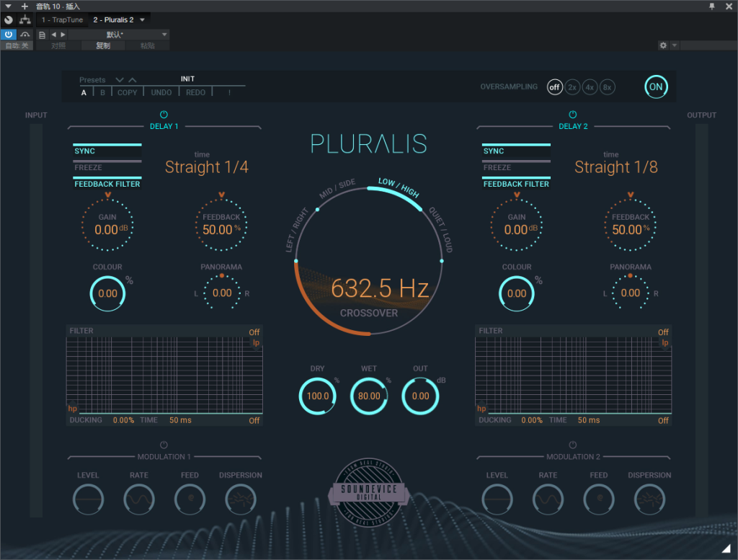Open the knob display icon at top-left
Screen dimensions: 738x560
pos(9,19)
